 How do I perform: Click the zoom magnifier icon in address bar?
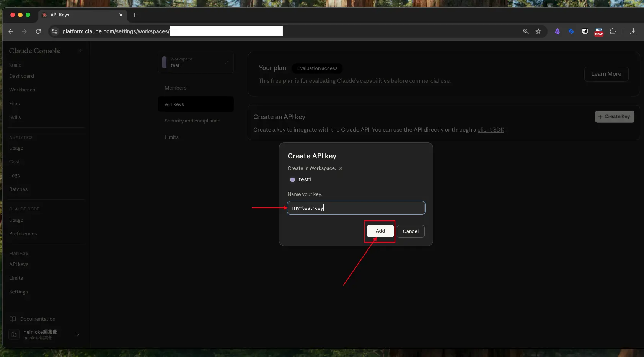click(x=526, y=31)
